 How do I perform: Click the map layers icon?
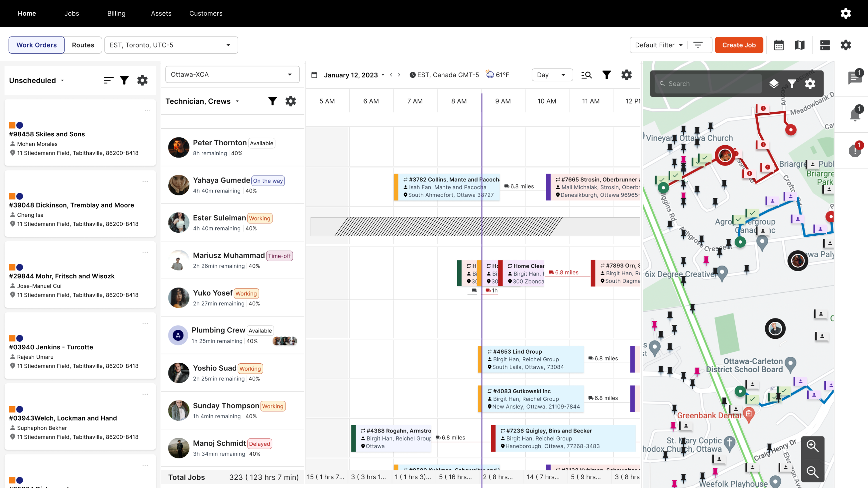pos(774,83)
